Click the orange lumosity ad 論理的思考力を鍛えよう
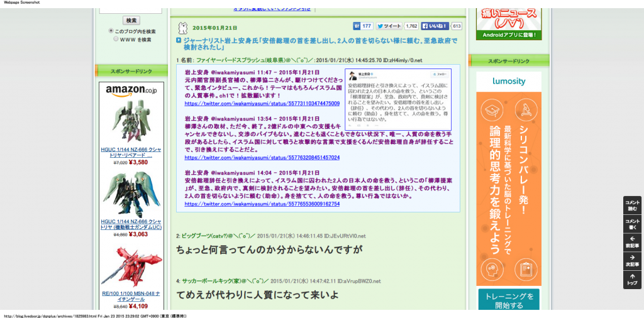The height and width of the screenshot is (318, 644). pos(509,189)
